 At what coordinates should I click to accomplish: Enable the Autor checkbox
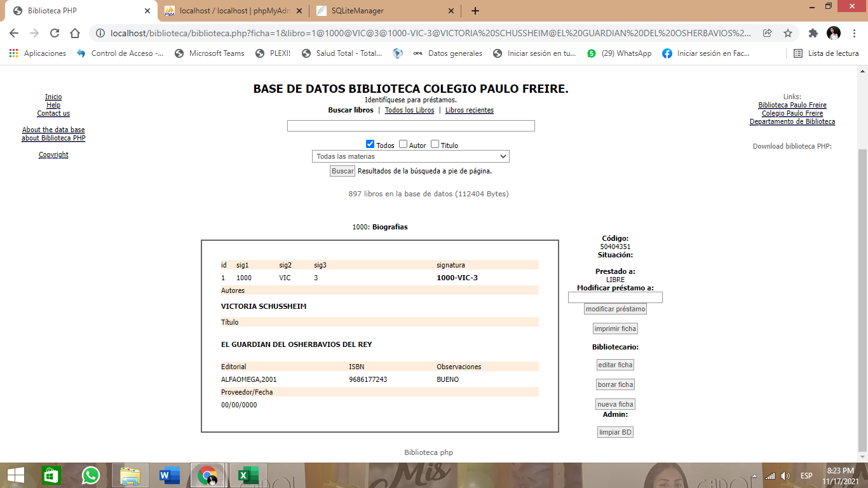(x=403, y=144)
